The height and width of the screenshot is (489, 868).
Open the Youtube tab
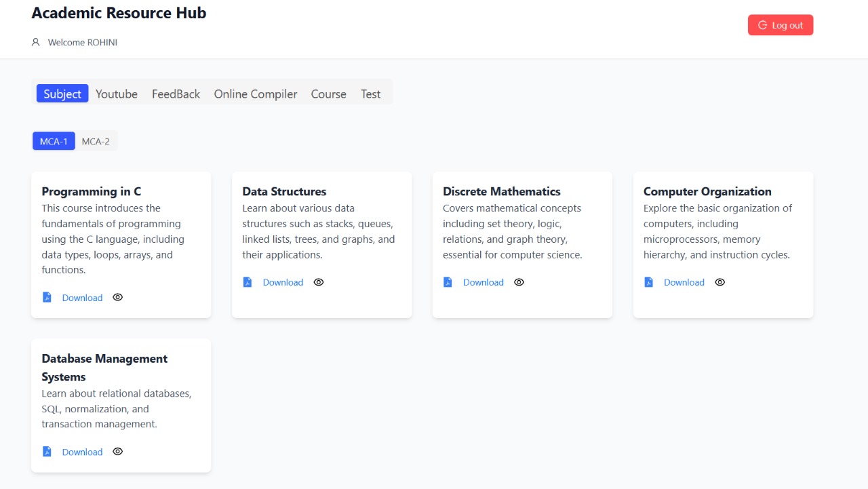(x=117, y=94)
